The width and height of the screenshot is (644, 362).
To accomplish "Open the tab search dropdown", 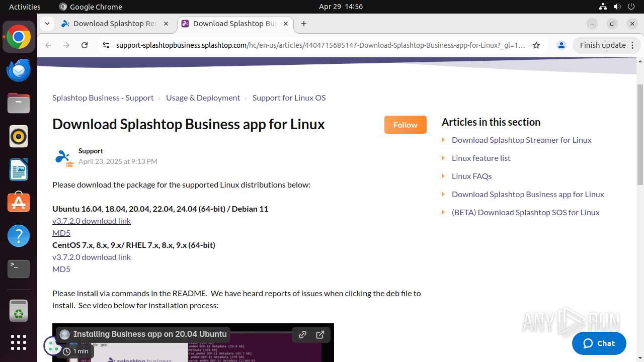I will (47, 24).
